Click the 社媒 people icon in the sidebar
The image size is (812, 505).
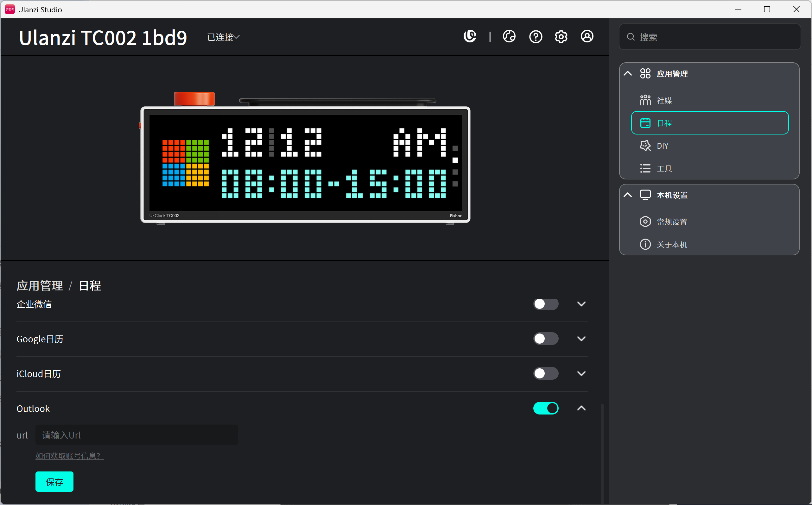645,100
